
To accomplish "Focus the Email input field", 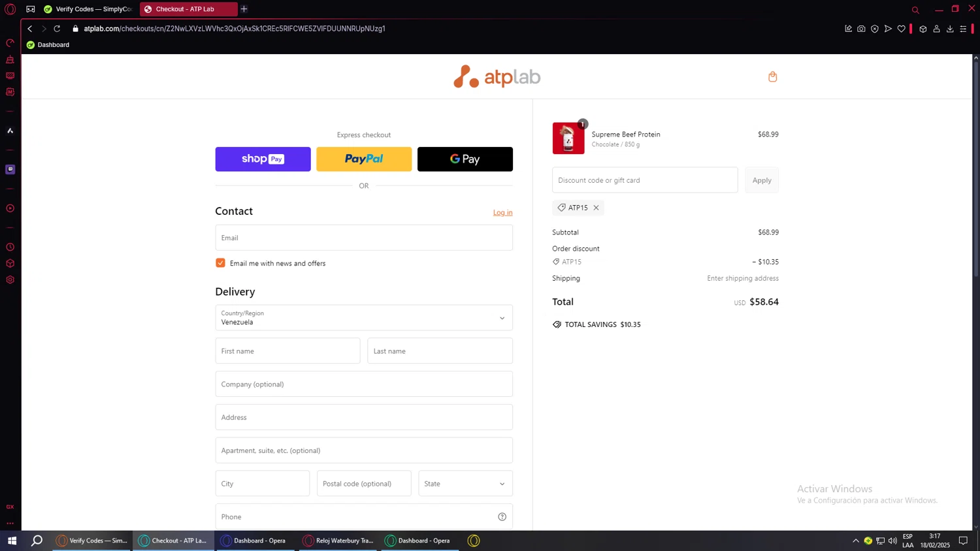I will point(364,238).
